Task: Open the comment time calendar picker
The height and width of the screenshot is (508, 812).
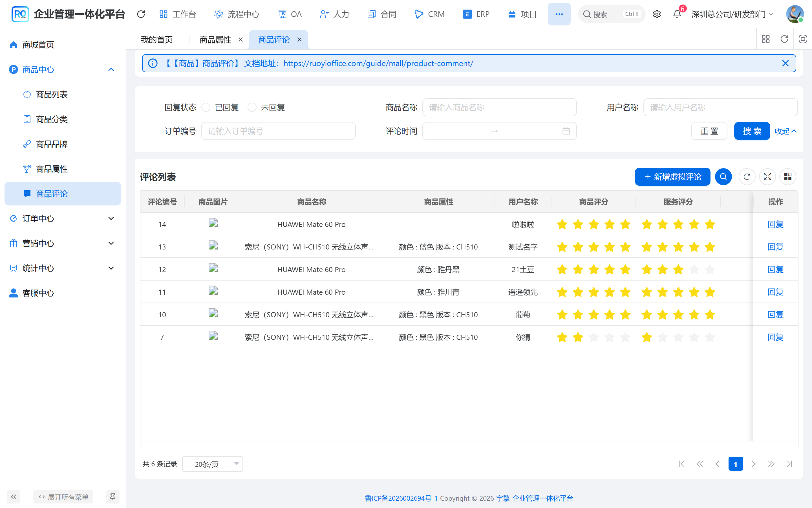Action: [566, 131]
